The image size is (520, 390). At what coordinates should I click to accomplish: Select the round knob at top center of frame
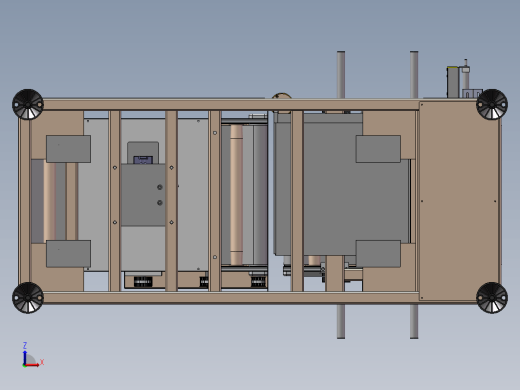[x=281, y=96]
